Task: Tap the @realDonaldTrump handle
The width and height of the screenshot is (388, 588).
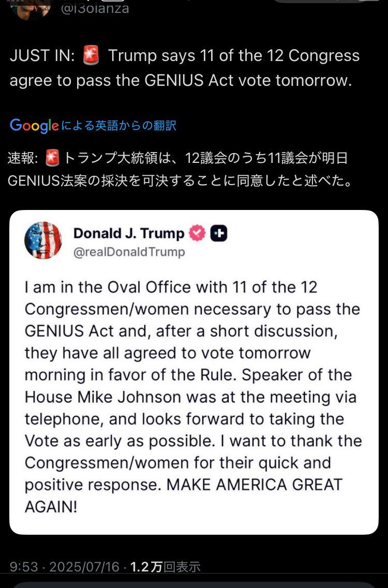Action: click(129, 252)
